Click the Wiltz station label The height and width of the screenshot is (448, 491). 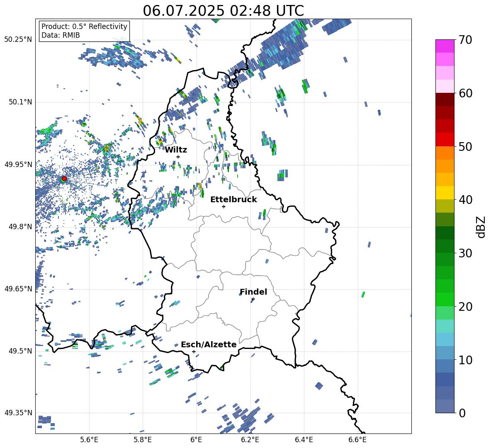[176, 150]
